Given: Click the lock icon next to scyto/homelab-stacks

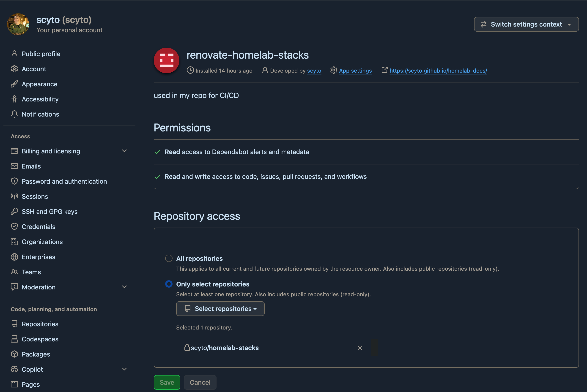Looking at the screenshot, I should click(x=187, y=348).
